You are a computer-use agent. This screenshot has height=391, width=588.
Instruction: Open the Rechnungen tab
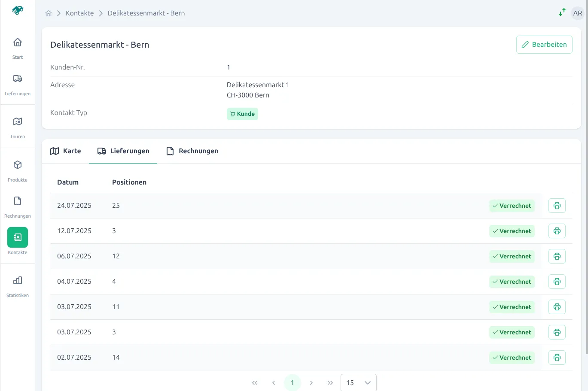coord(192,151)
